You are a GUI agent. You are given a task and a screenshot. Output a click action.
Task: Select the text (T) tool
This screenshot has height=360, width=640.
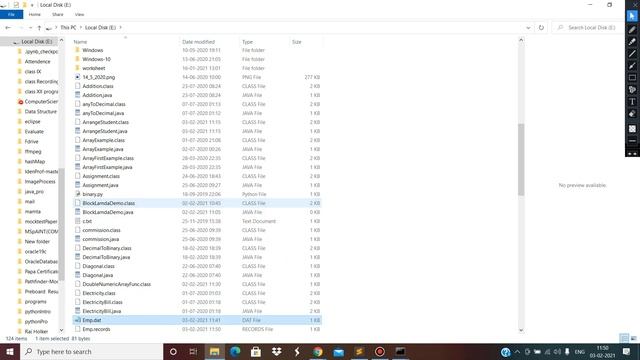632,102
